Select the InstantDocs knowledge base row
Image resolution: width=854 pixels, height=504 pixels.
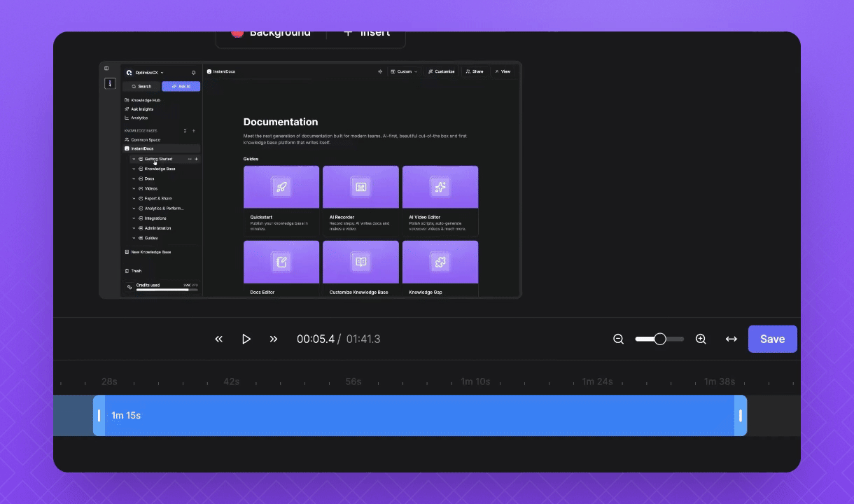pyautogui.click(x=162, y=148)
